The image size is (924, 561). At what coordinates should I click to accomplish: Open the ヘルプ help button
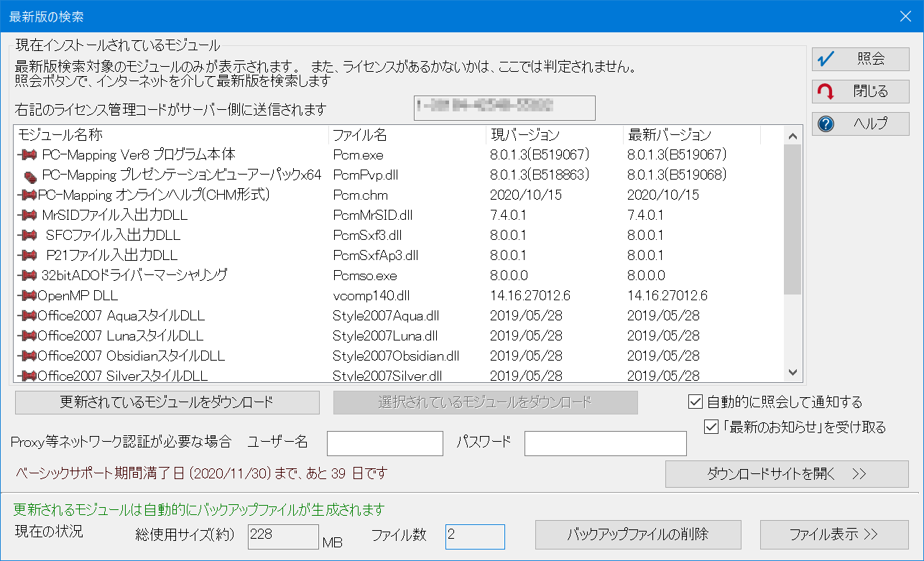click(860, 124)
